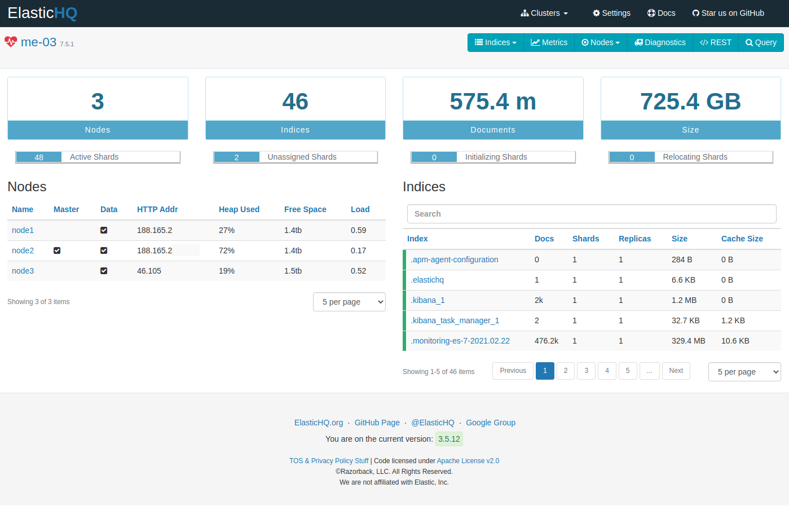Click Star us on GitHub
Screen dimensions: 789x532
tap(728, 13)
